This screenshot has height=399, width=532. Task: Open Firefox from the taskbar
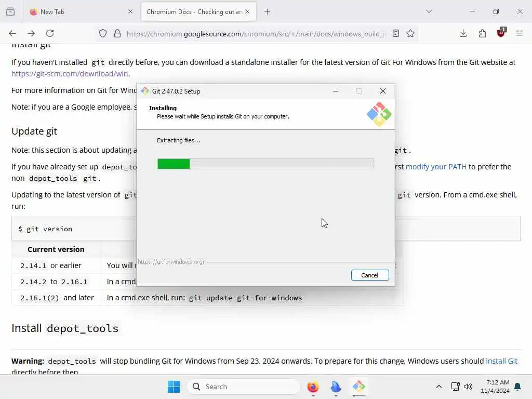313,387
